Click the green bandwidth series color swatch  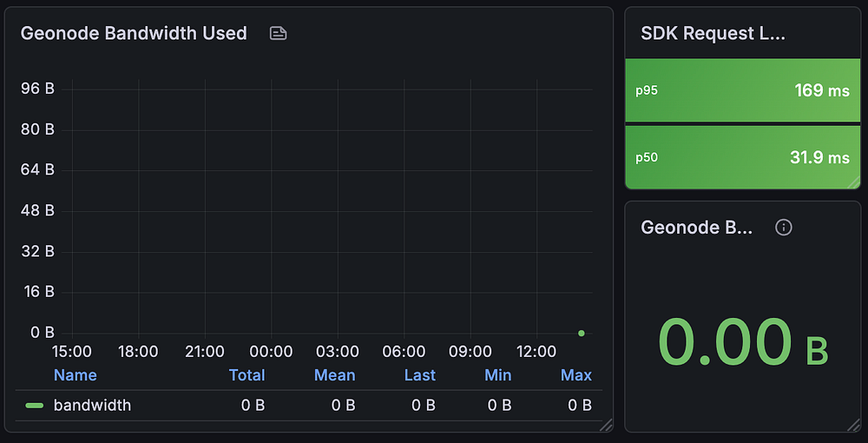pyautogui.click(x=35, y=405)
